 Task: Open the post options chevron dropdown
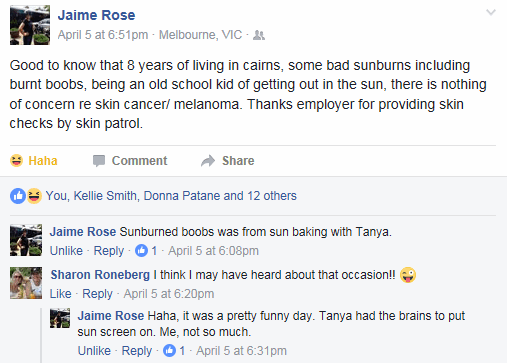click(x=491, y=13)
